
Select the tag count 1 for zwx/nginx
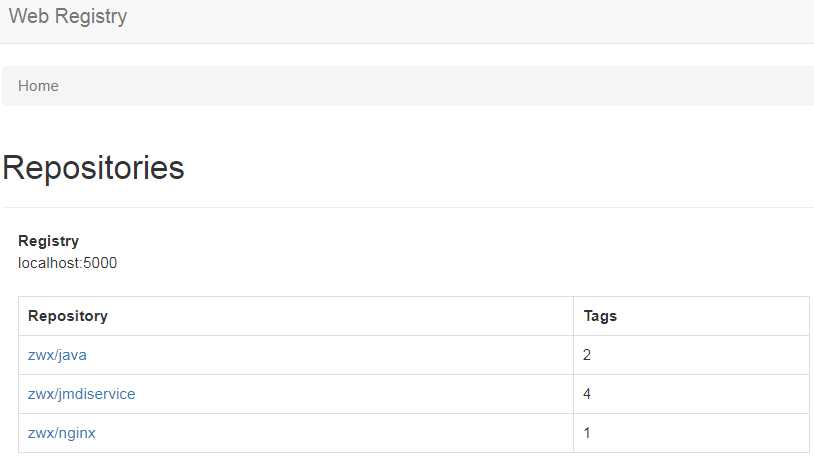click(x=587, y=433)
